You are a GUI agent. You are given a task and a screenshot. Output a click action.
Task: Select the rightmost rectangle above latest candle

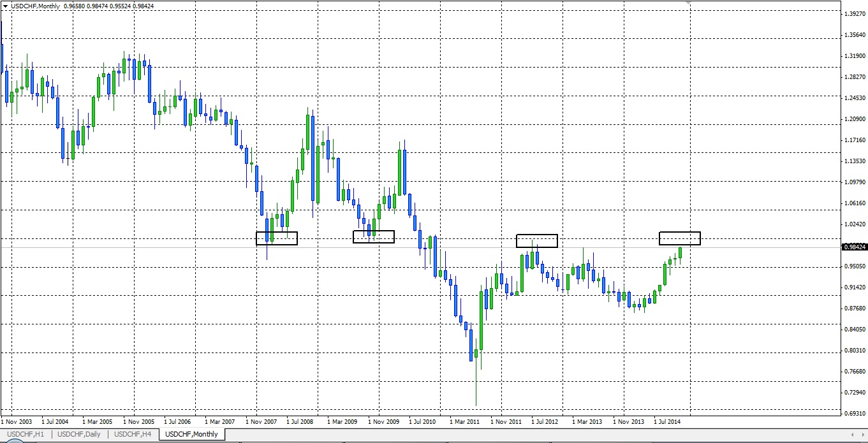(680, 232)
